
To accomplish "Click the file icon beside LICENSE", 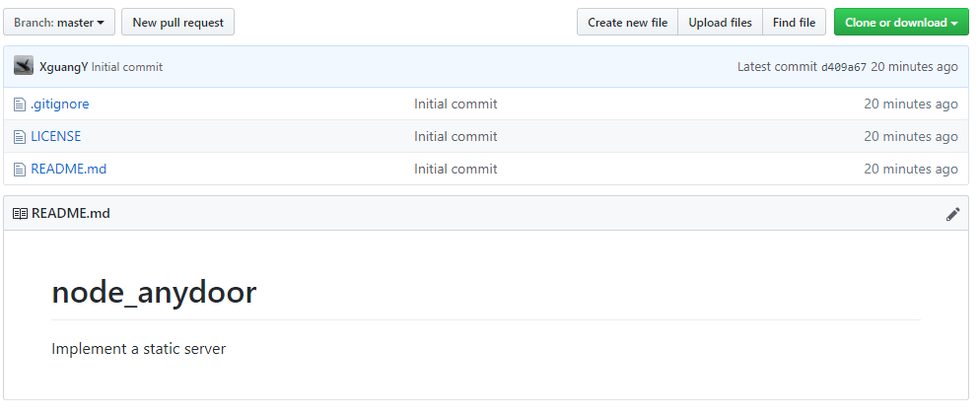I will (20, 137).
